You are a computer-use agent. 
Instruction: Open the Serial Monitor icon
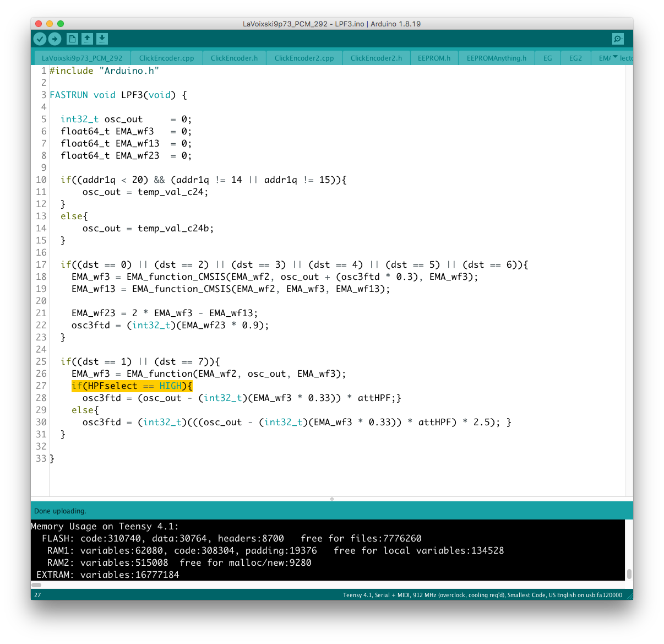(x=618, y=39)
